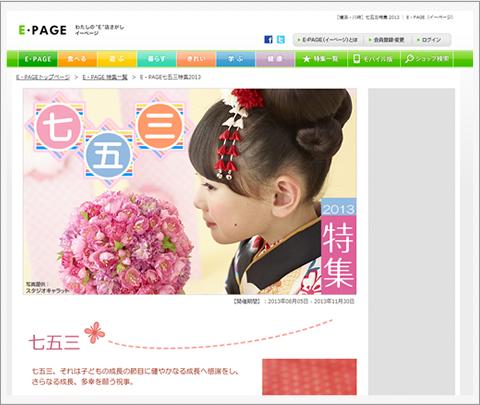This screenshot has width=480, height=405.
Task: Click the ログイン button
Action: (429, 40)
